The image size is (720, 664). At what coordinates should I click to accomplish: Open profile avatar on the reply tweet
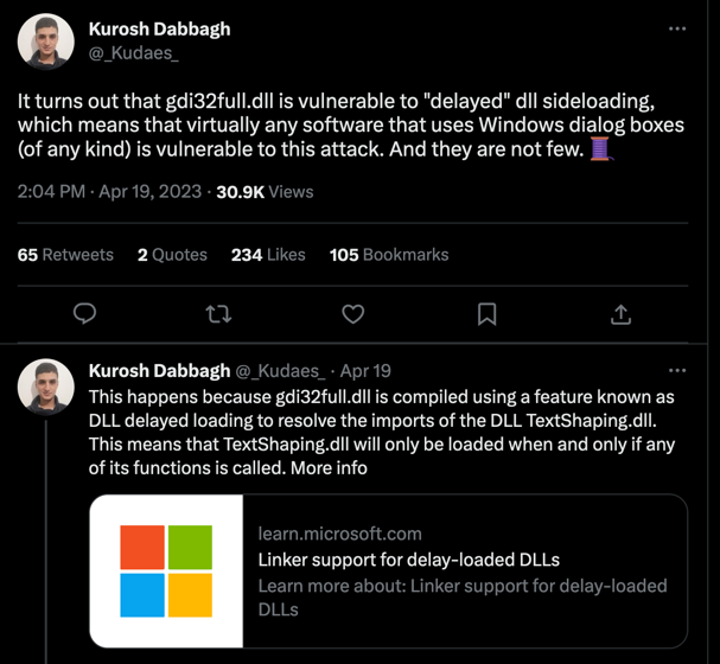[x=46, y=387]
